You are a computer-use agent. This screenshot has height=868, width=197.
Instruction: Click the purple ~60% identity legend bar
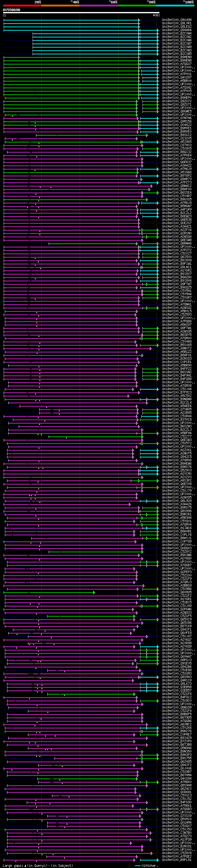pyautogui.click(x=99, y=6)
